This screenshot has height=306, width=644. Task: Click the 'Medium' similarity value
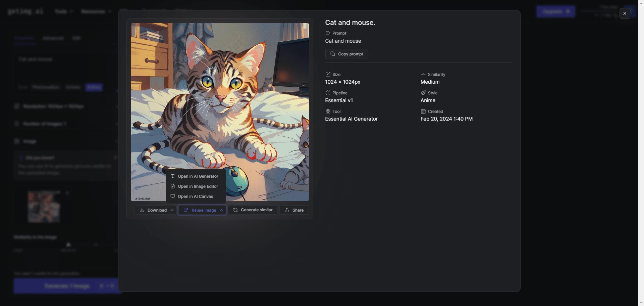(430, 82)
